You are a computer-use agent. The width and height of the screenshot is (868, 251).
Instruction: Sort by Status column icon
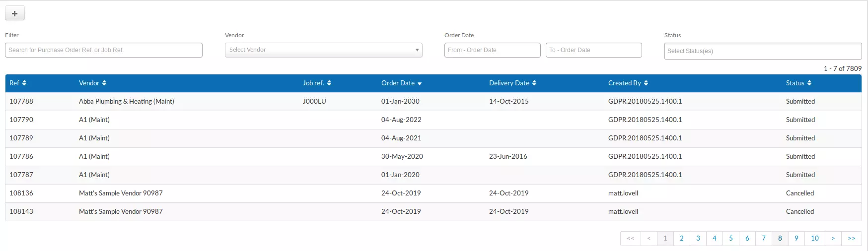809,83
